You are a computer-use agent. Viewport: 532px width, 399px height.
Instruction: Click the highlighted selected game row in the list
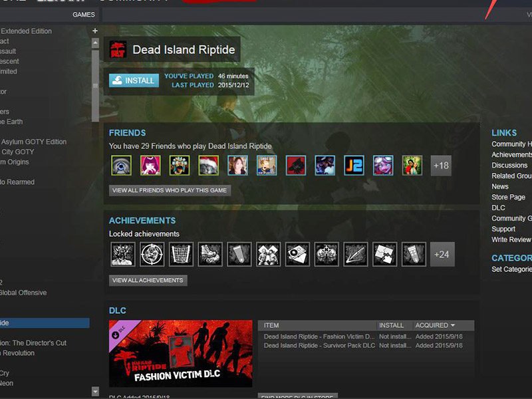point(45,323)
